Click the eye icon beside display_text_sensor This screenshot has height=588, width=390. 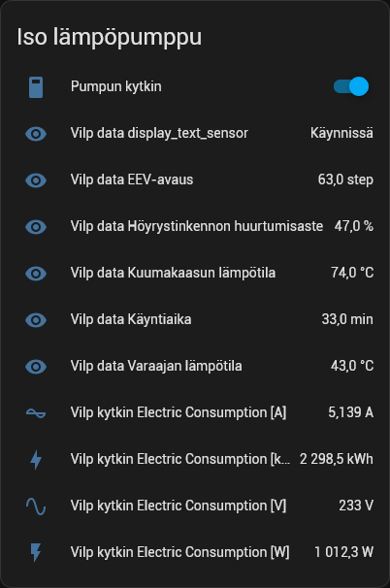(36, 134)
